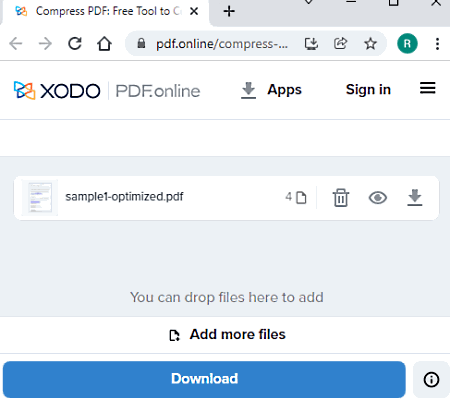Install app using address bar icon
The image size is (450, 400).
click(x=311, y=44)
